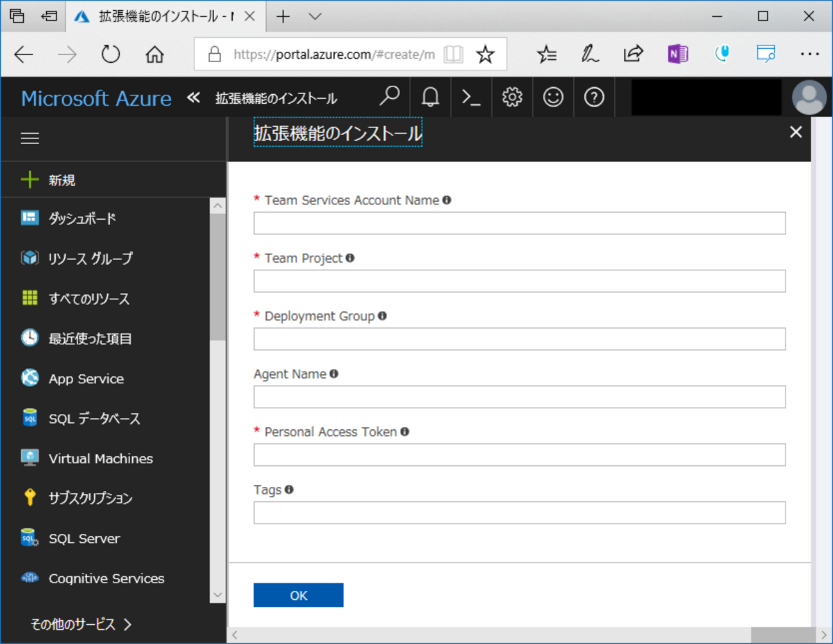Open App Service from sidebar
The width and height of the screenshot is (833, 644).
click(x=86, y=379)
